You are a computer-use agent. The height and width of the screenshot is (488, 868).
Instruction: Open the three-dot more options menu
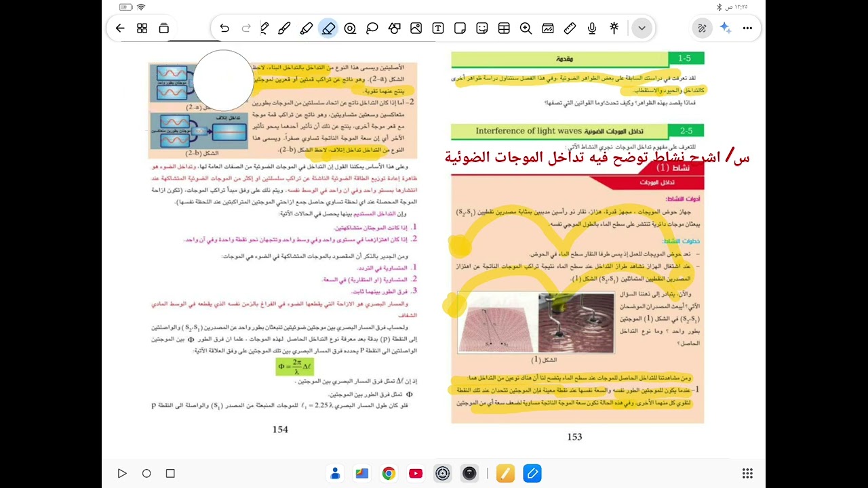747,28
